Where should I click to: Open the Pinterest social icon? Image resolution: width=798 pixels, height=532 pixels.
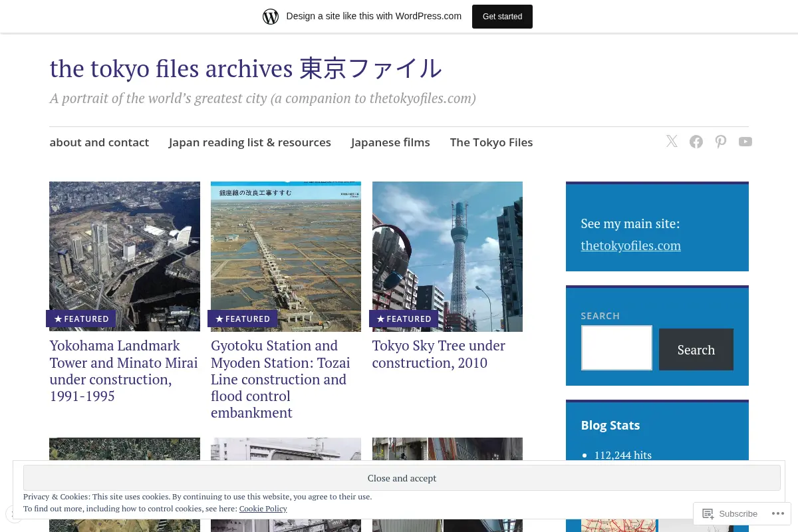click(x=721, y=142)
